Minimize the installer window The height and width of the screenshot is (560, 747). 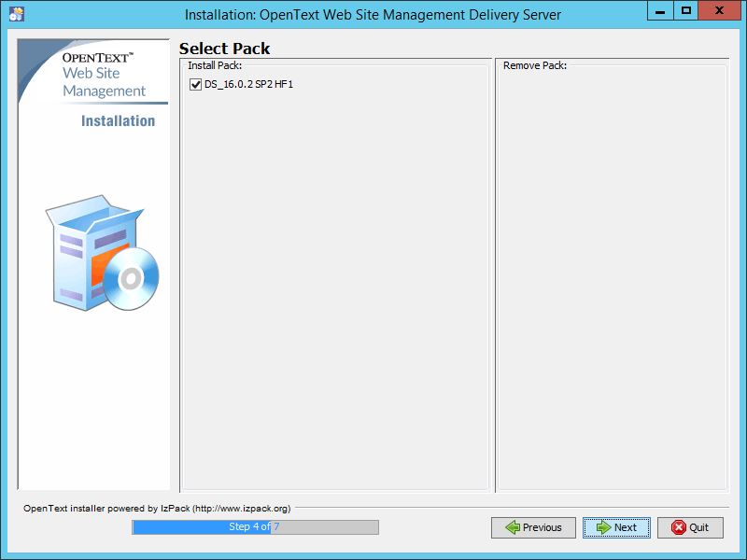point(660,11)
